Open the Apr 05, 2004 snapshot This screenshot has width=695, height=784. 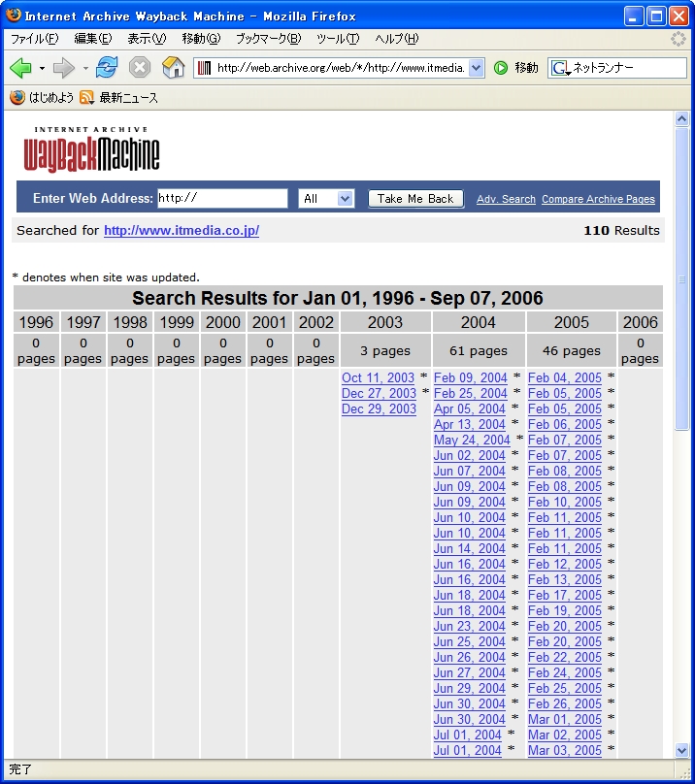(x=470, y=409)
